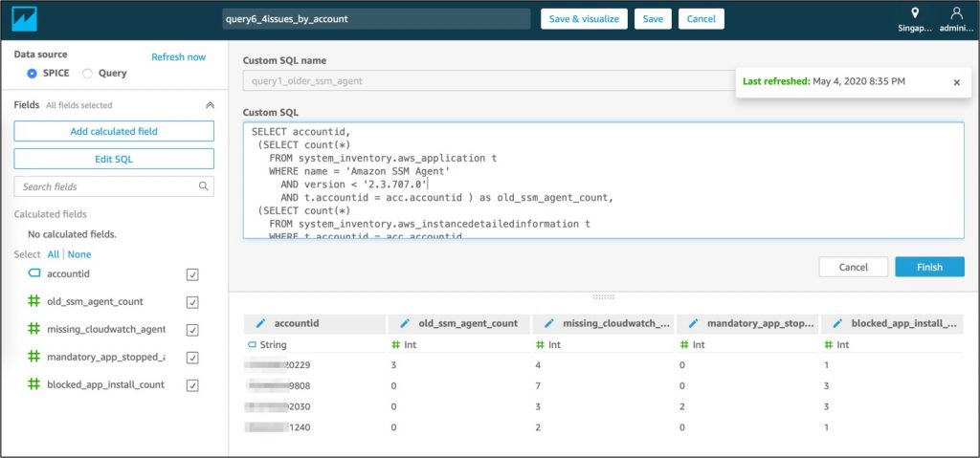Select All fields link
This screenshot has height=458, width=980.
[x=54, y=254]
